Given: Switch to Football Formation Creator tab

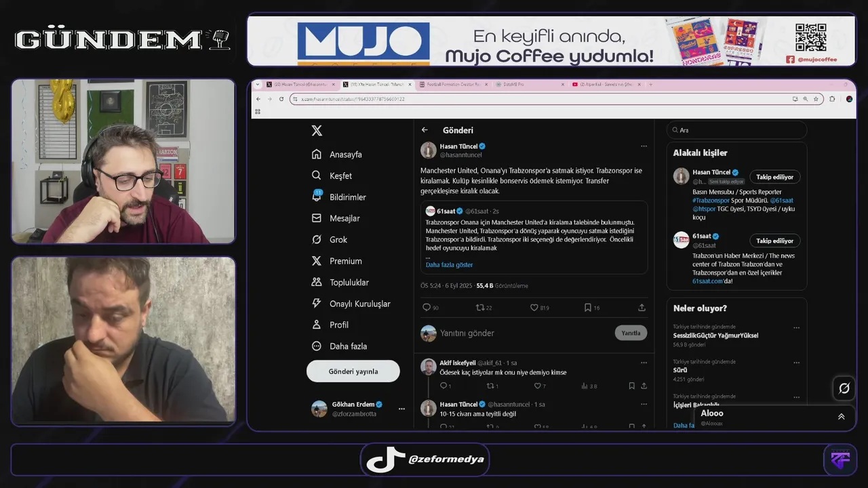Looking at the screenshot, I should pos(452,85).
